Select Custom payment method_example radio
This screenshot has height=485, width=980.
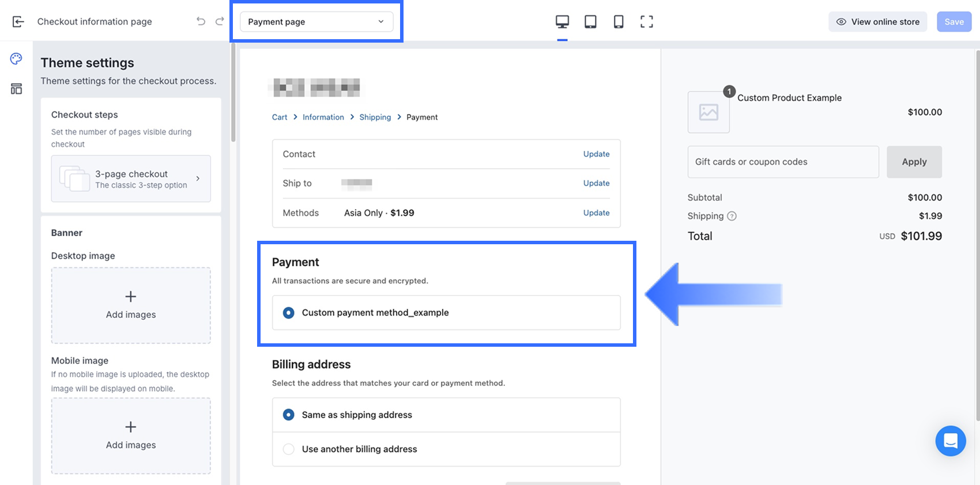click(x=289, y=313)
